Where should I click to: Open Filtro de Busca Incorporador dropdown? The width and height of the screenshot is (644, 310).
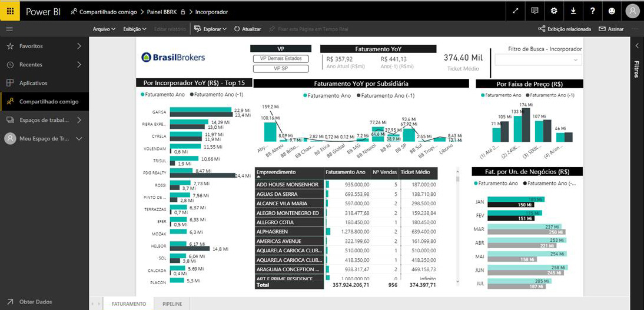tap(538, 60)
